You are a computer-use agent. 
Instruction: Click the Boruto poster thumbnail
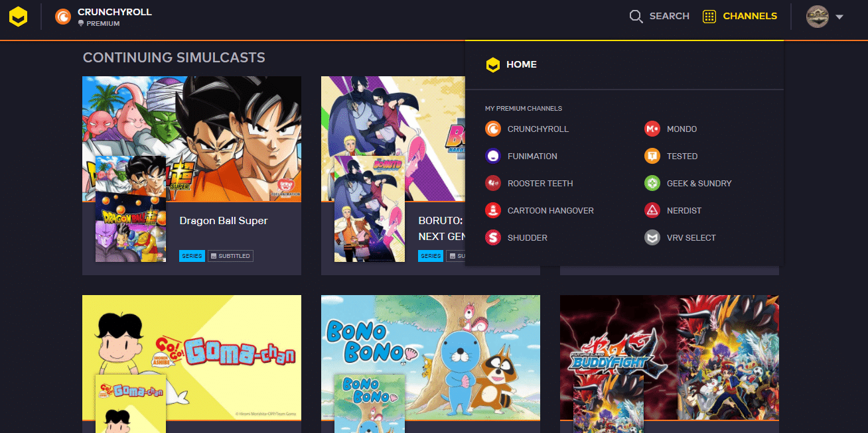pyautogui.click(x=370, y=209)
